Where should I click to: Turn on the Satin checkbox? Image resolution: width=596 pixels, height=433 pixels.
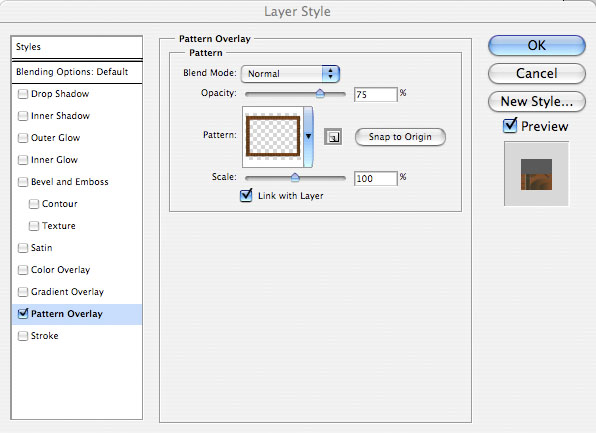(x=23, y=248)
